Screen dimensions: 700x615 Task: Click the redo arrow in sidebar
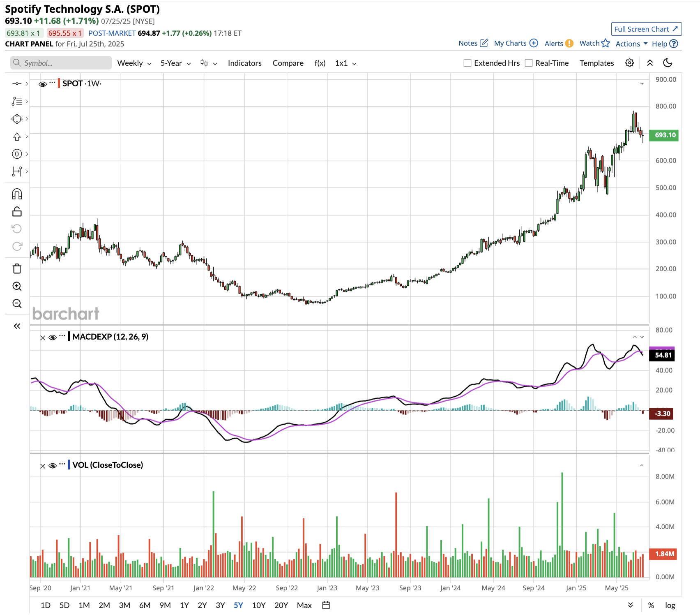(x=17, y=246)
